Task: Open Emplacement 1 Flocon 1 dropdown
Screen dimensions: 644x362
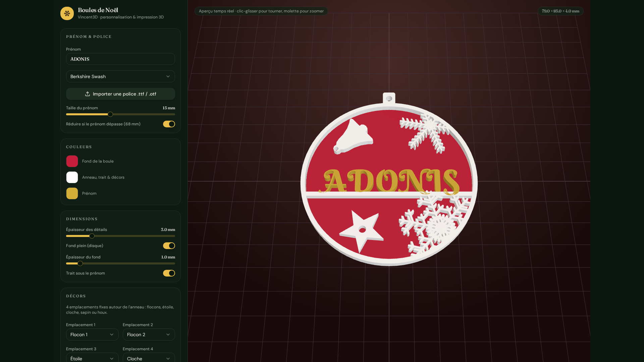Action: [92, 335]
